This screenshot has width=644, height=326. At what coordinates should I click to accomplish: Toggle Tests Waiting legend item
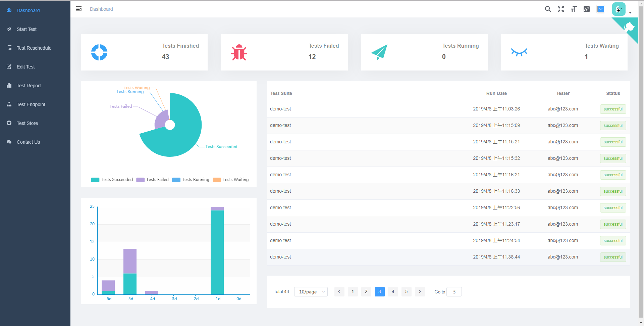coord(231,180)
